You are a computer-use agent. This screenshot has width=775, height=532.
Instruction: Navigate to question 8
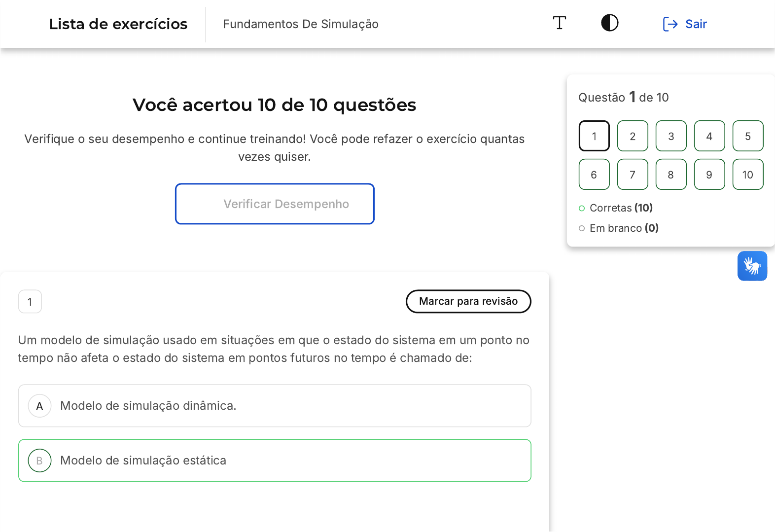(671, 175)
